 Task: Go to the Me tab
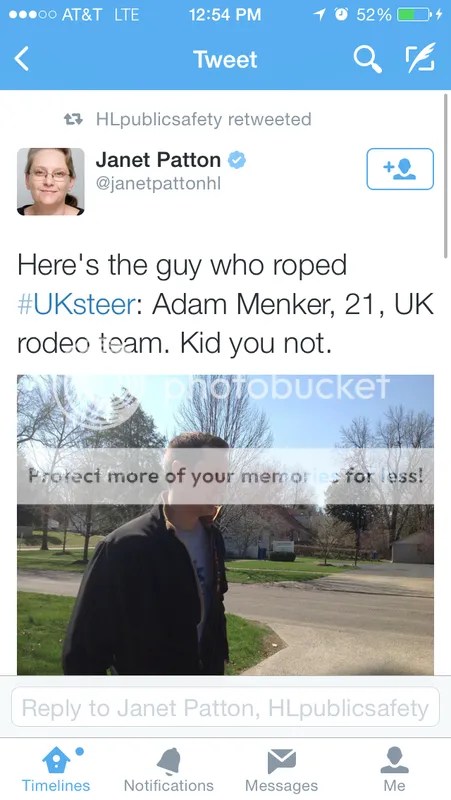pyautogui.click(x=394, y=770)
